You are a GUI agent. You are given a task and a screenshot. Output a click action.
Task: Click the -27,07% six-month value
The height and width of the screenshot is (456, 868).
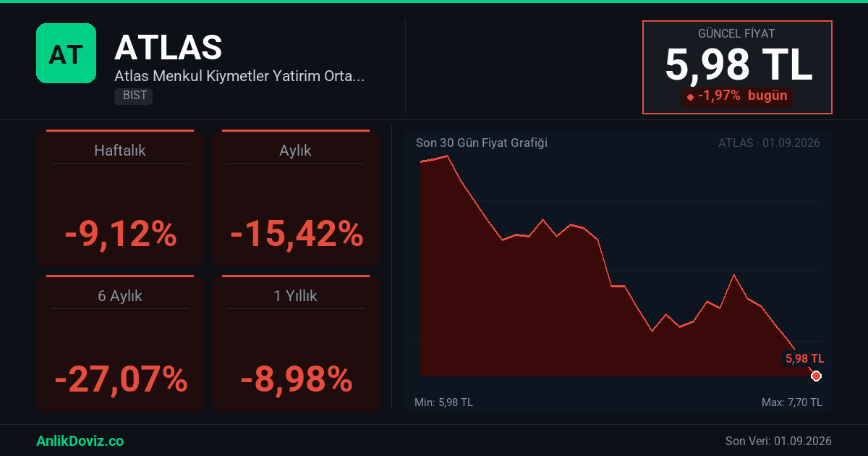click(121, 379)
